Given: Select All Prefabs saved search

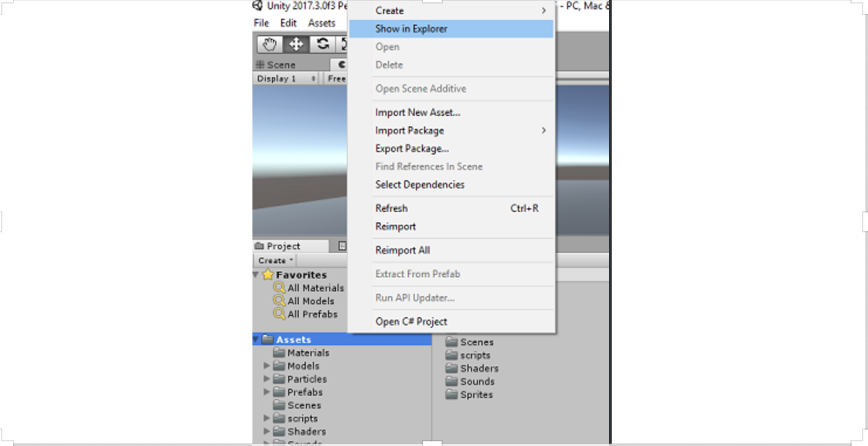Looking at the screenshot, I should click(x=313, y=314).
